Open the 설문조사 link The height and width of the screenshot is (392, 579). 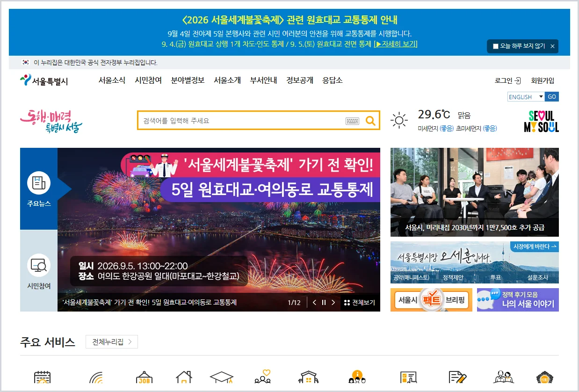click(537, 277)
